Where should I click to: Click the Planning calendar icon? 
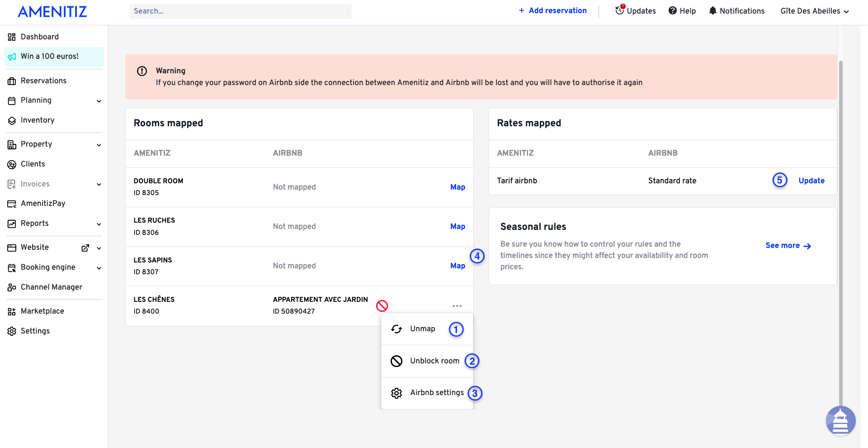[x=12, y=100]
